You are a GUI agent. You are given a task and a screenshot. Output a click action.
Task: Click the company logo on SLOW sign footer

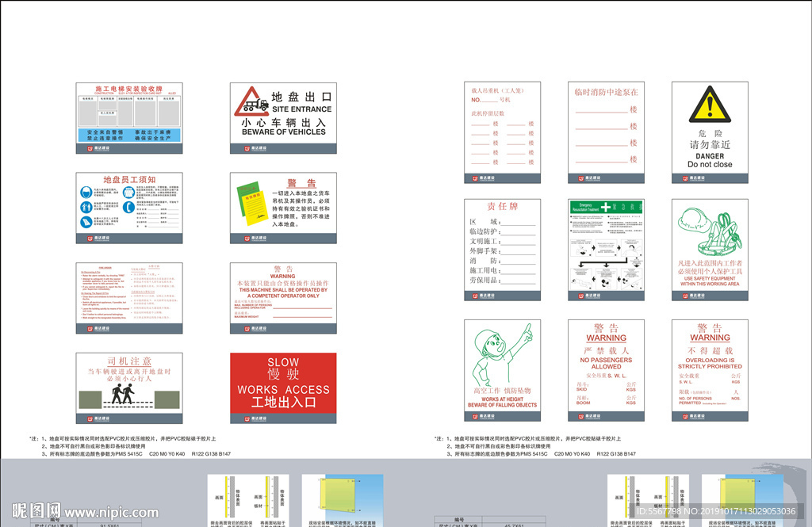[x=256, y=418]
